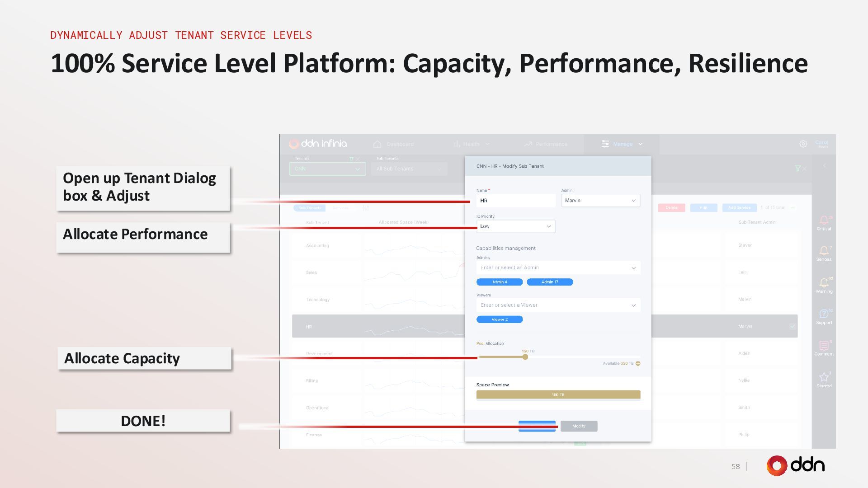Click plus icon next to Available 350 TB
The height and width of the screenshot is (488, 868).
click(x=638, y=364)
